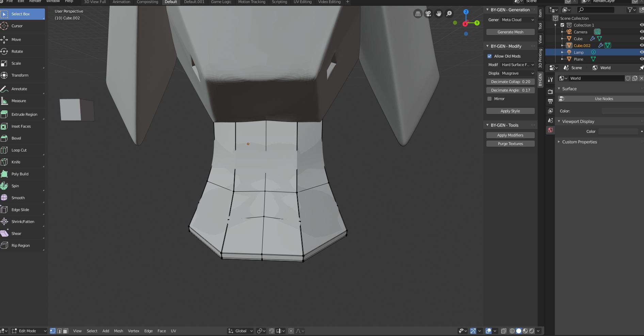Image resolution: width=644 pixels, height=336 pixels.
Task: Toggle X-ray display mode
Action: coord(503,331)
